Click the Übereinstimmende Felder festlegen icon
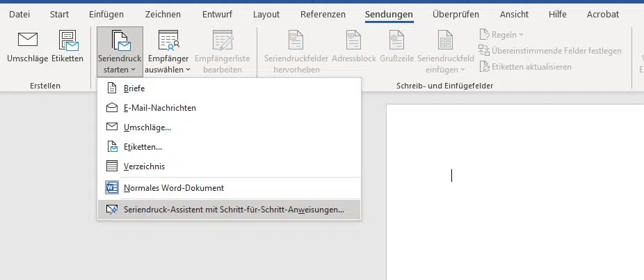The width and height of the screenshot is (644, 280). click(x=484, y=51)
